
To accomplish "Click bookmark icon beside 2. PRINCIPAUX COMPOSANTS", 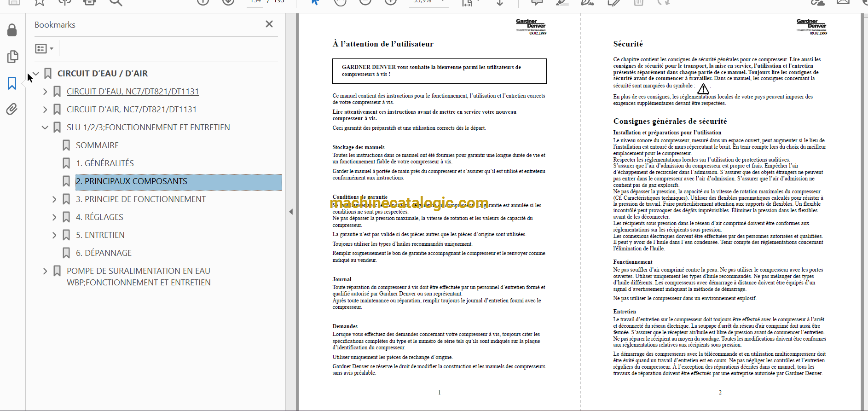I will pos(66,181).
